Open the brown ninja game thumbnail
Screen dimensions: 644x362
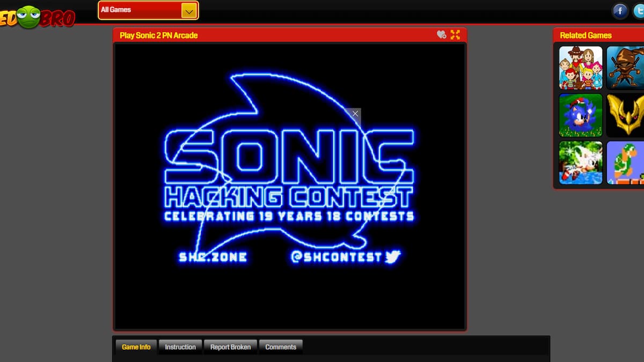[x=627, y=68]
